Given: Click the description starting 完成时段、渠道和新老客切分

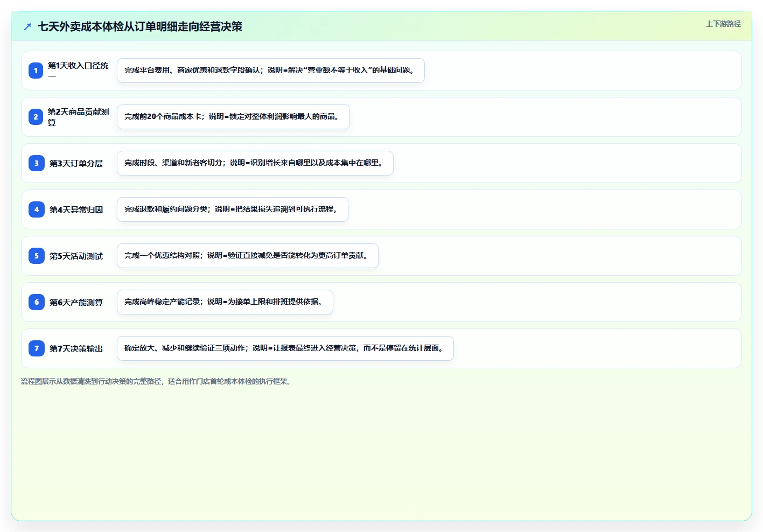Looking at the screenshot, I should 255,163.
